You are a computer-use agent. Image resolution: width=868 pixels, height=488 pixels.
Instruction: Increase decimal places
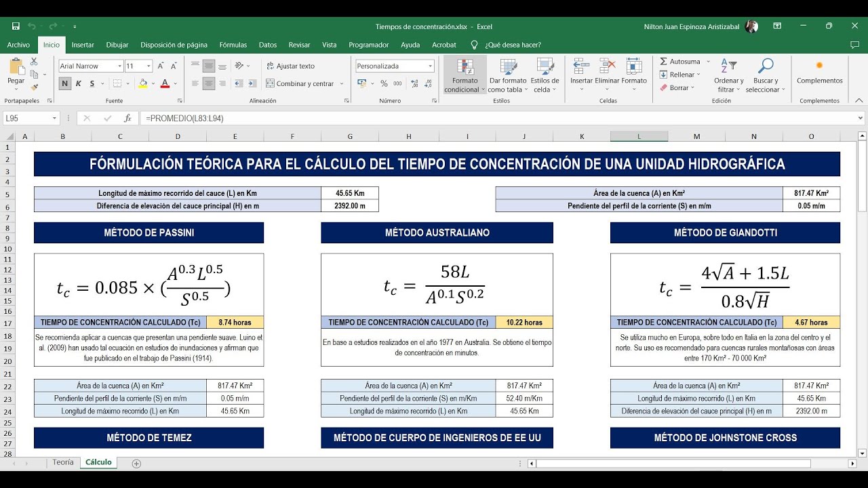coord(414,83)
